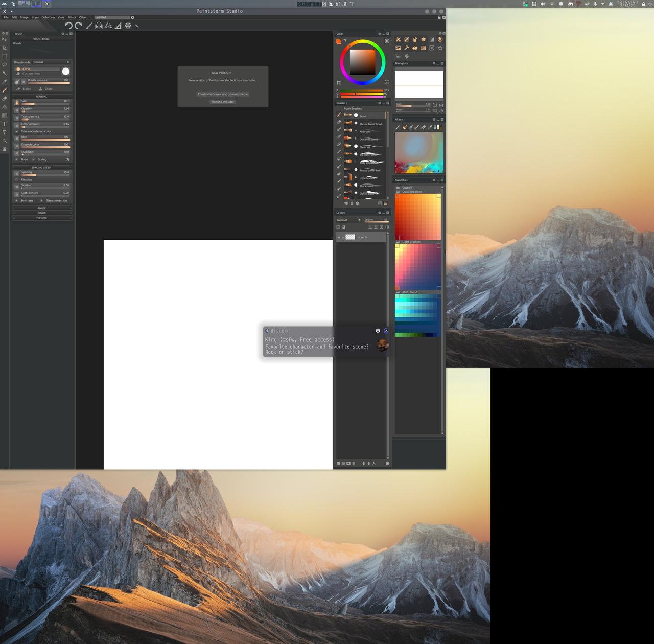654x644 pixels.
Task: Delete brush with Brushes panel trash icon
Action: coord(352,203)
